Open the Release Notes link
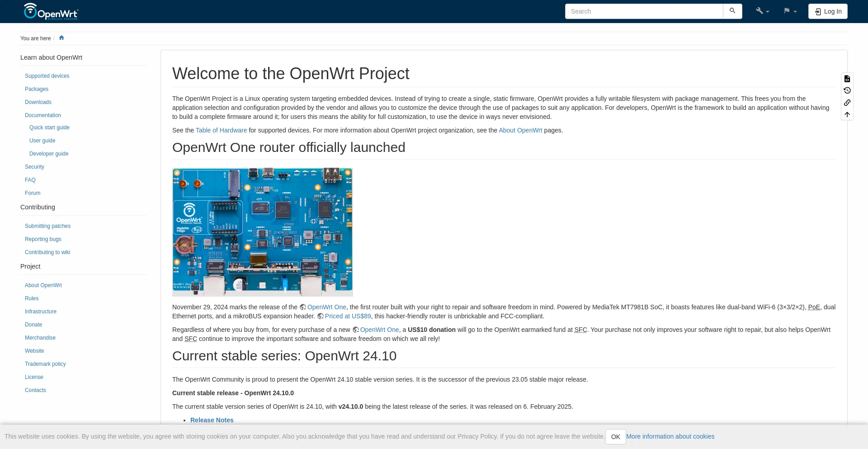 [x=212, y=420]
